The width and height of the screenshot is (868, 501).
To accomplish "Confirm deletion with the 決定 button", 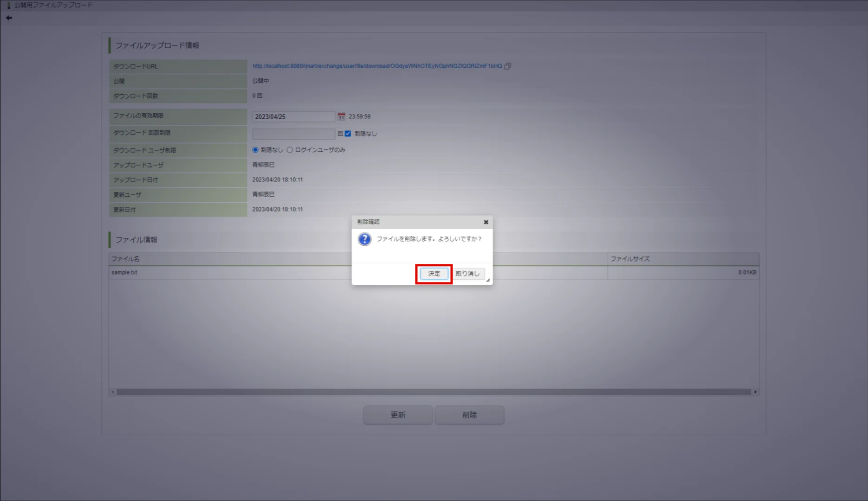I will [x=434, y=274].
